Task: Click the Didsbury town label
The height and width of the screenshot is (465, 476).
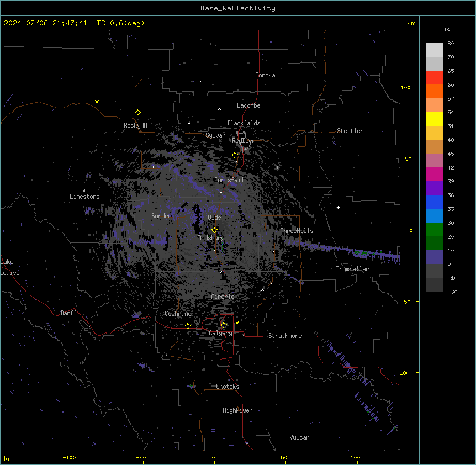Action: (x=211, y=238)
